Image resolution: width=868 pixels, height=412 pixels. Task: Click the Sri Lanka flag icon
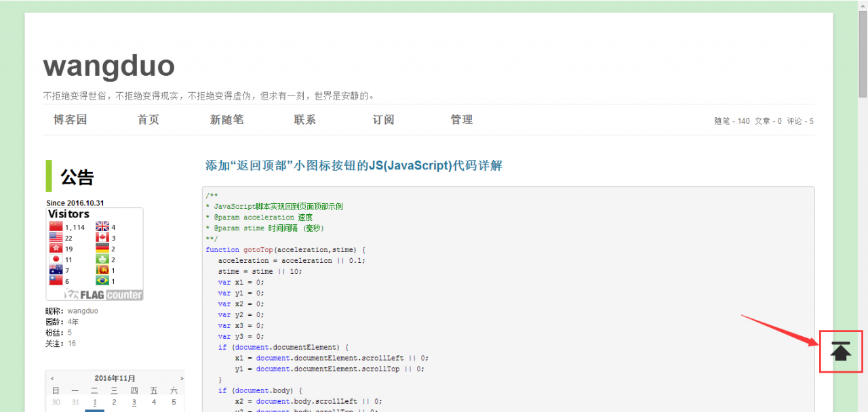(102, 270)
